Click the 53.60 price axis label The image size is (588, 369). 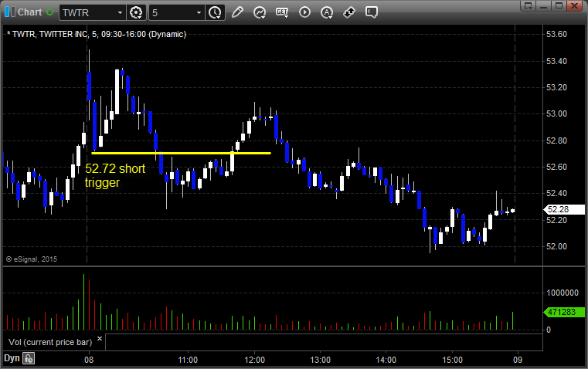556,34
